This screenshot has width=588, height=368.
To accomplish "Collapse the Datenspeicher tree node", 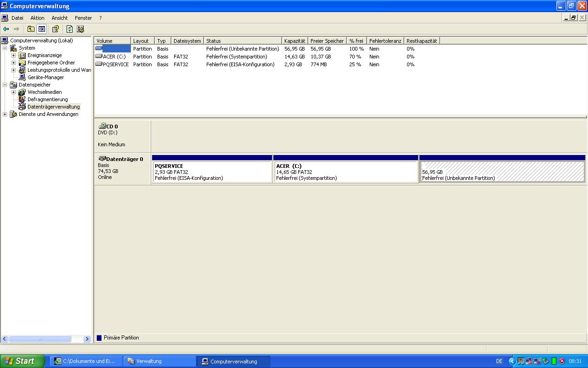I will click(x=5, y=85).
